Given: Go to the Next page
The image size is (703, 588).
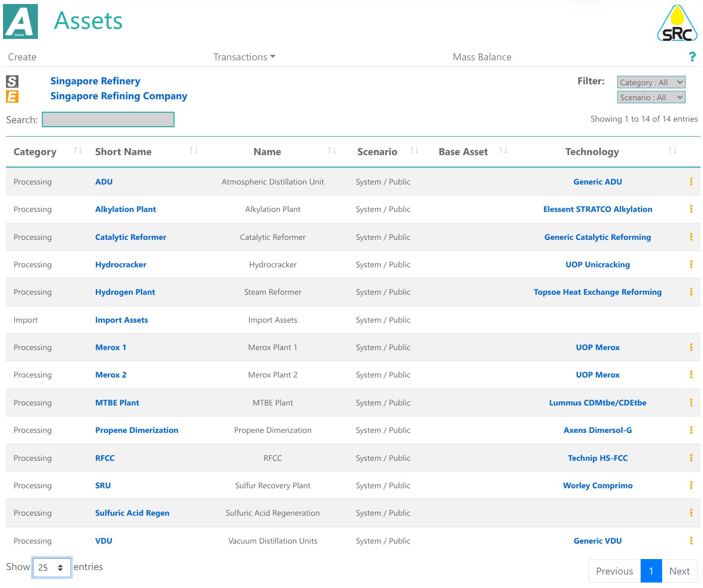Looking at the screenshot, I should (680, 571).
